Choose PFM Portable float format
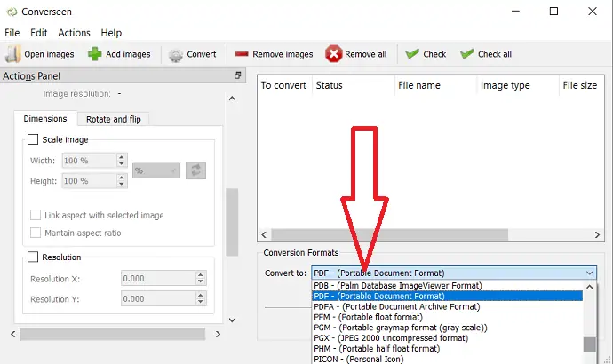 tap(447, 317)
